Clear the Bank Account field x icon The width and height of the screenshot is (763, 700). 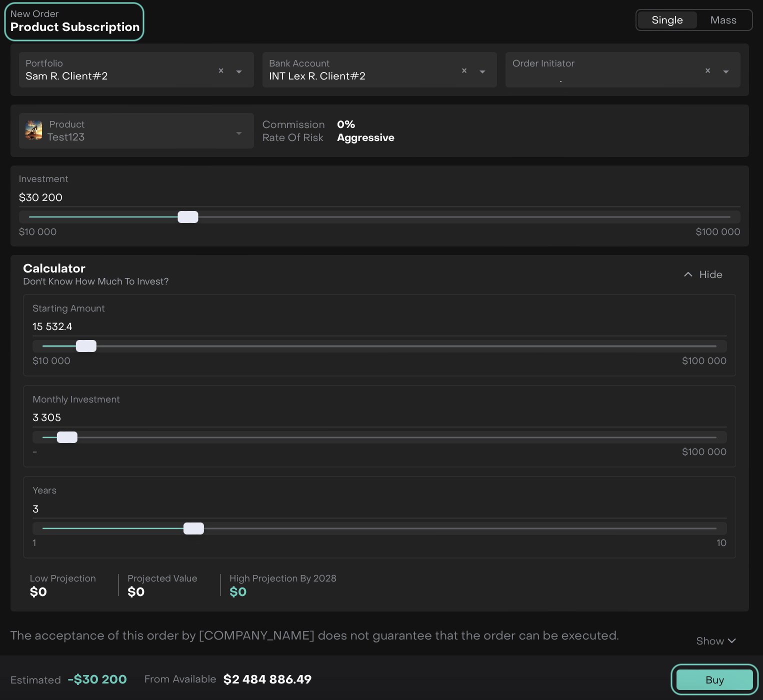click(464, 71)
